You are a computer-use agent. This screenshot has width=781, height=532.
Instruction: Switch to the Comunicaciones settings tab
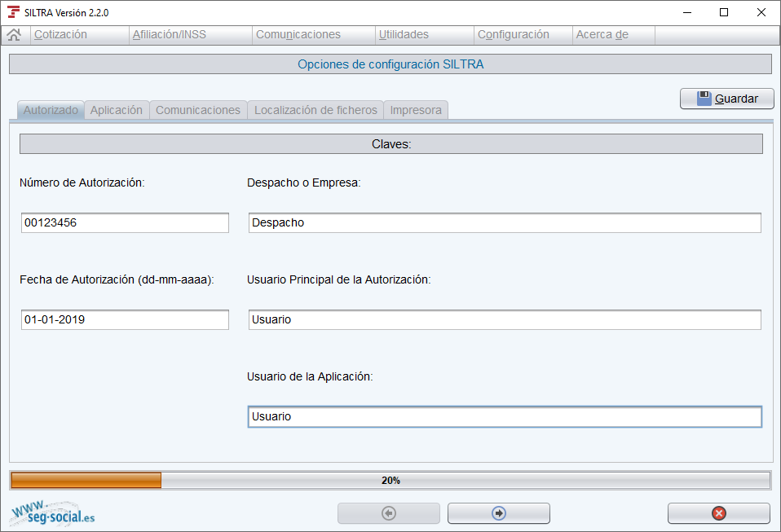click(198, 110)
